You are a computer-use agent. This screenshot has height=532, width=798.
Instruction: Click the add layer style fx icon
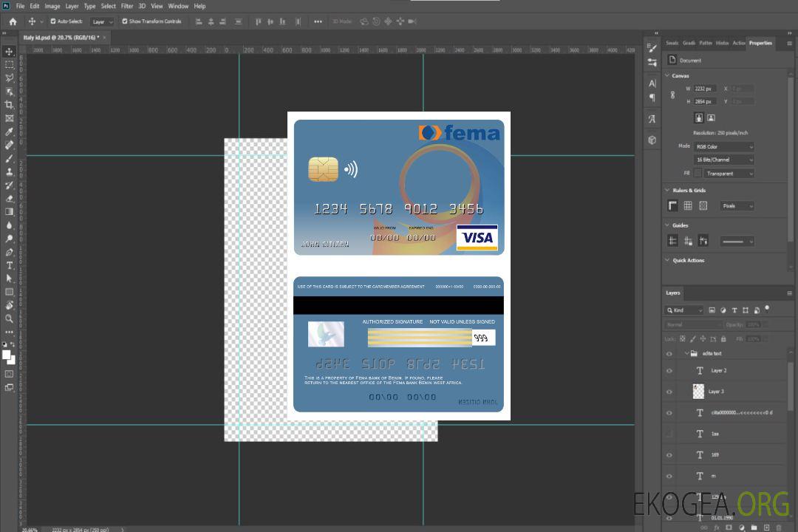click(717, 528)
